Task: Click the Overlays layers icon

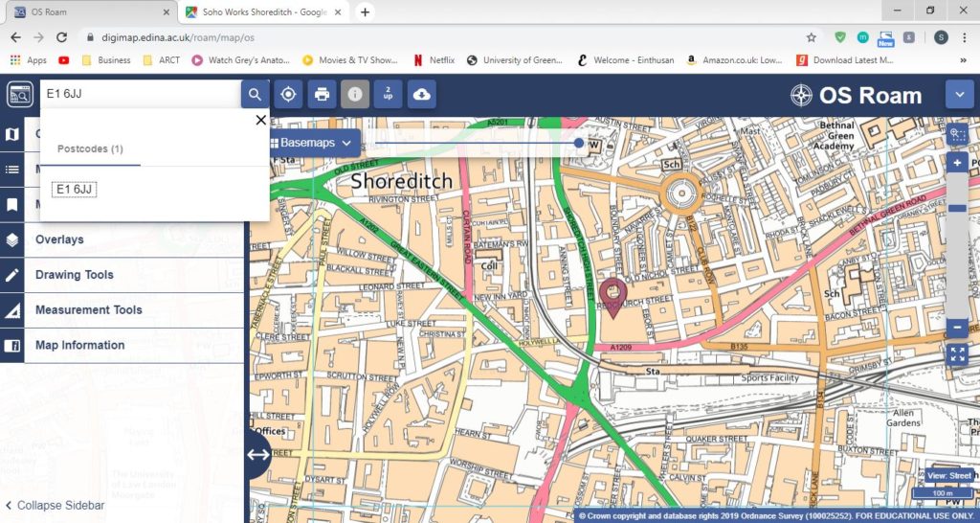Action: click(11, 239)
